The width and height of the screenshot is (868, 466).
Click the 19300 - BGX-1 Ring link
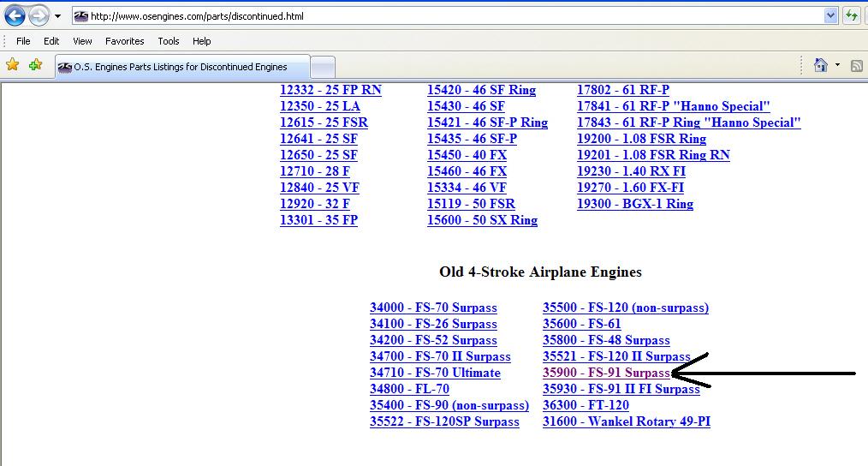pos(634,204)
